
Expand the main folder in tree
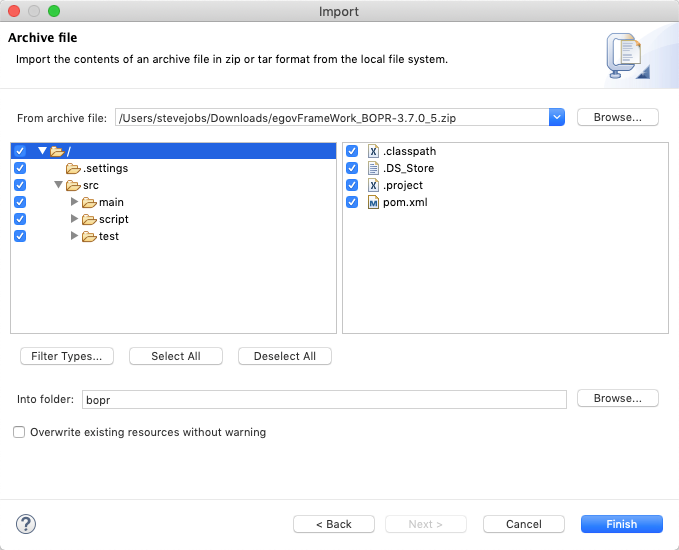click(x=74, y=202)
